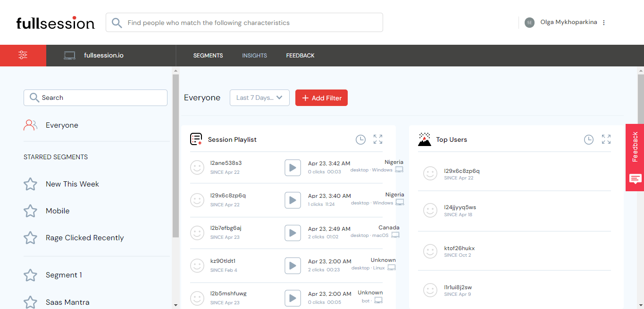644x309 pixels.
Task: Open the New This Week segment
Action: 72,184
